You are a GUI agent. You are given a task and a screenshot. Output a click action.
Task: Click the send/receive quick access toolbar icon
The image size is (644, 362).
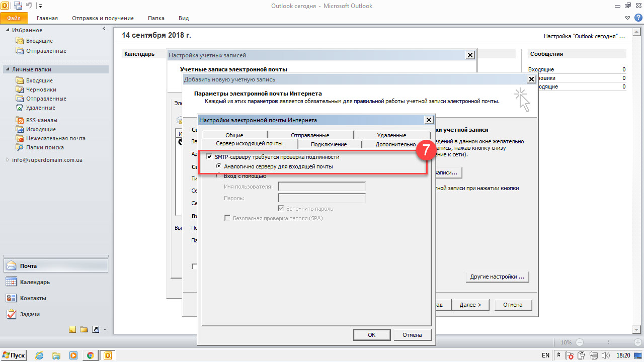[x=18, y=6]
